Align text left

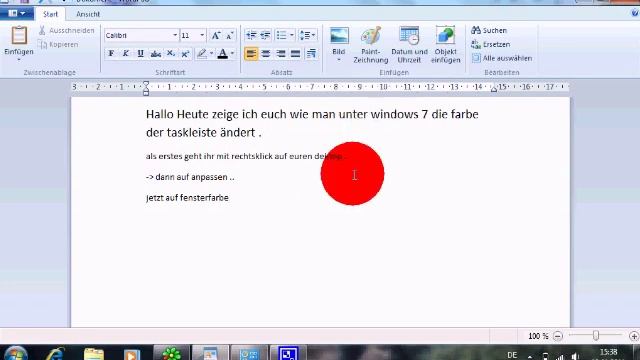pyautogui.click(x=251, y=53)
